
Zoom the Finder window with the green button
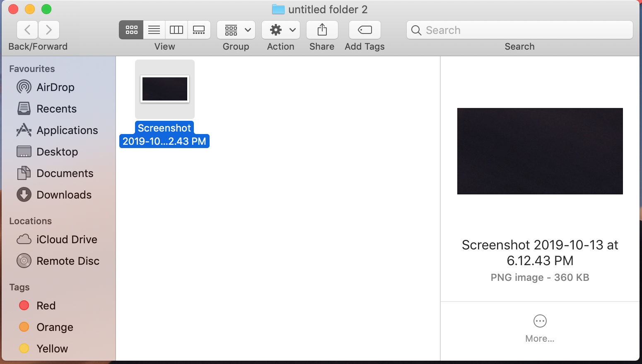pyautogui.click(x=46, y=9)
